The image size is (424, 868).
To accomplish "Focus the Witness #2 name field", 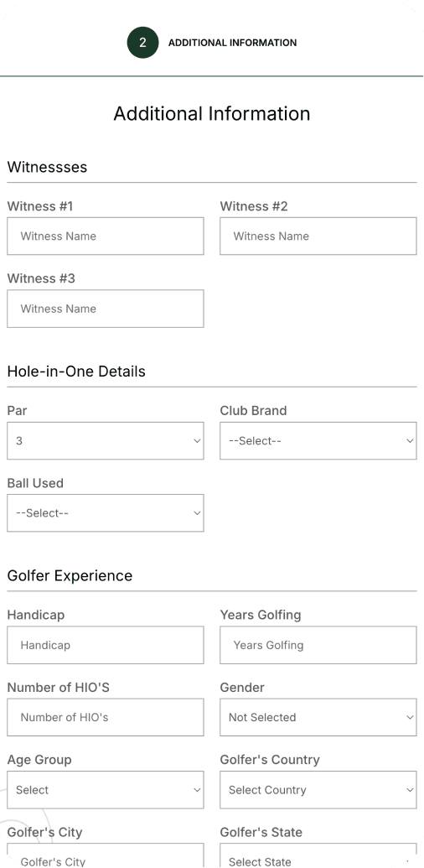I will click(x=318, y=236).
